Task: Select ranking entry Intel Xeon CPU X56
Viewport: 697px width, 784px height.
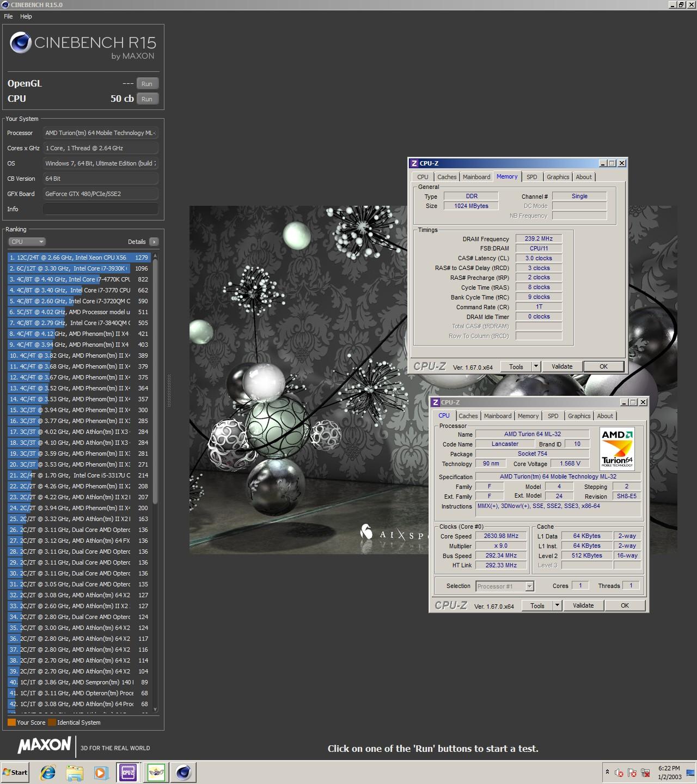Action: point(79,258)
